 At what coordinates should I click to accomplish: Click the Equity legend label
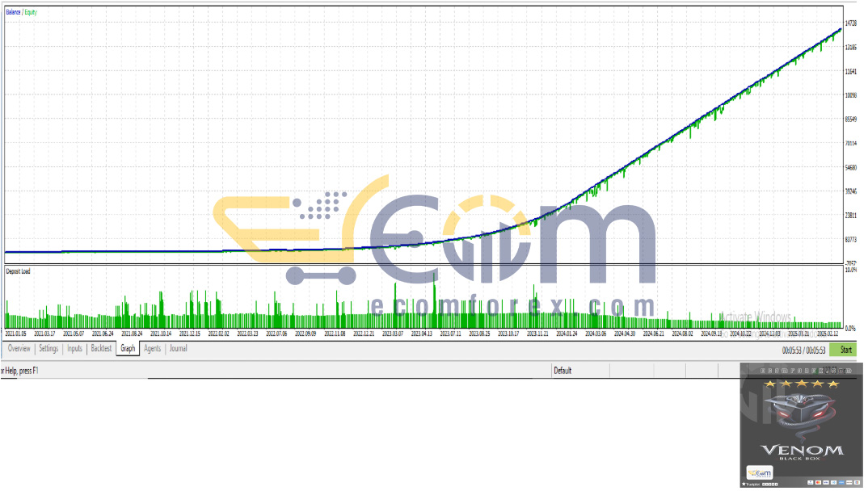tap(31, 12)
